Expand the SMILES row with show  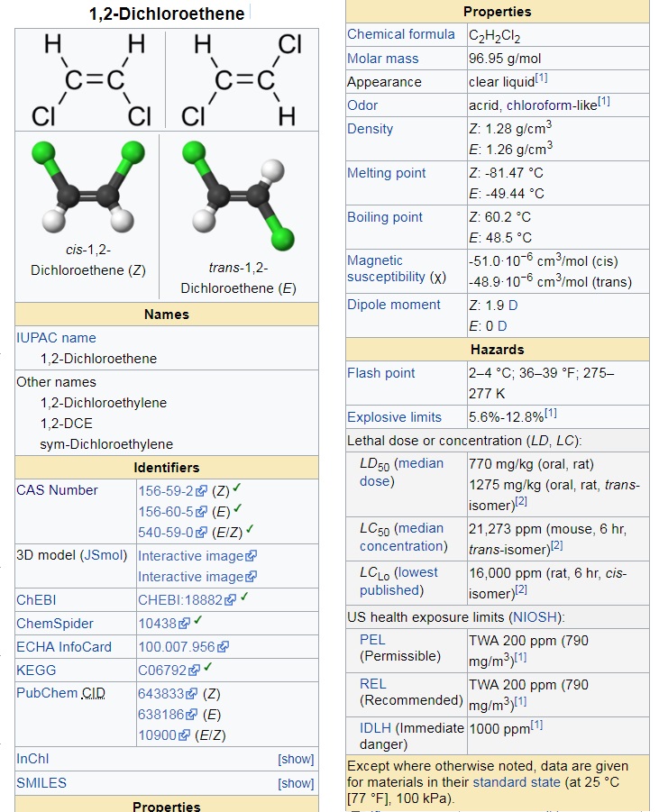296,783
